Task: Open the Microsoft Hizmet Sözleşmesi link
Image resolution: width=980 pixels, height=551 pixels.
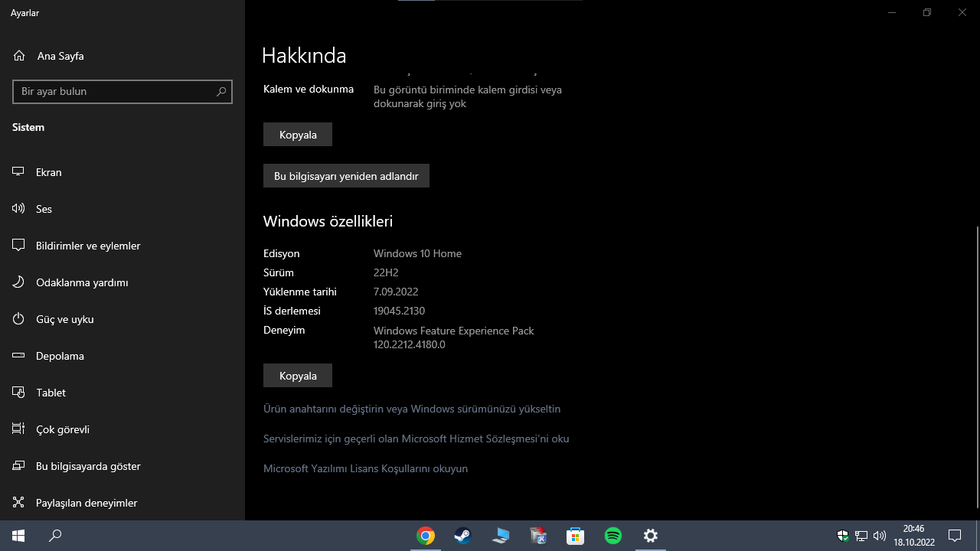Action: pos(416,439)
